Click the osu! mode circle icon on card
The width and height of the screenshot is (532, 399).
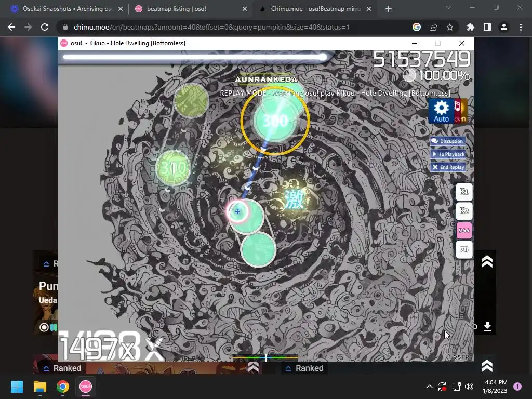pyautogui.click(x=44, y=327)
